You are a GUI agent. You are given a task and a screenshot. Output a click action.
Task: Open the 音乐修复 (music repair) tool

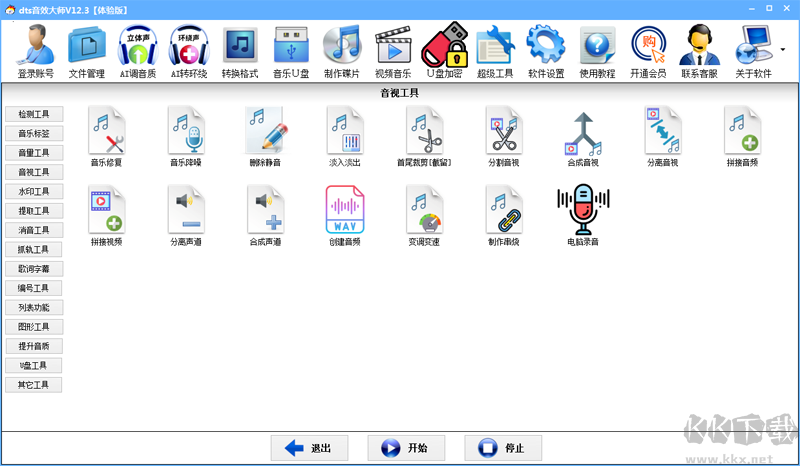[105, 130]
